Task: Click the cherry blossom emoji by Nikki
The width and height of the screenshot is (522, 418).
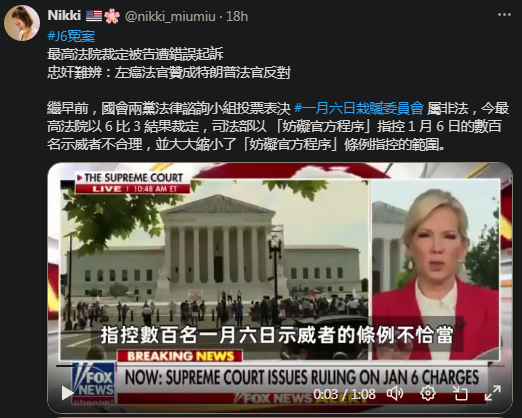Action: [112, 16]
